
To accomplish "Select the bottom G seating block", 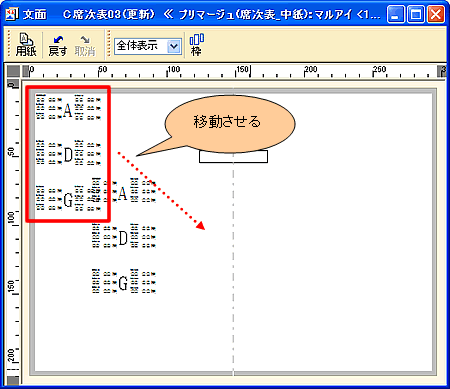I will coord(124,281).
